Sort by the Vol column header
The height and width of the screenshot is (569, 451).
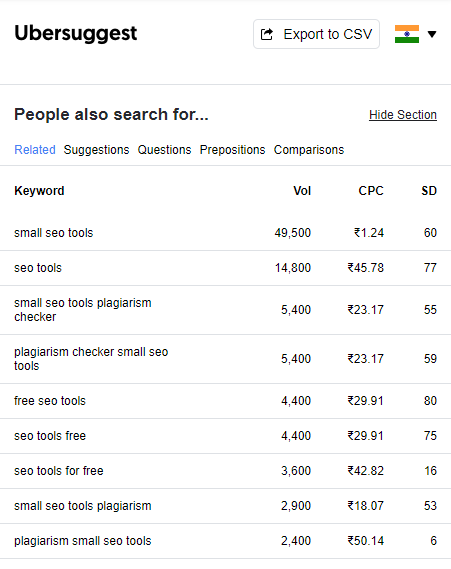pyautogui.click(x=302, y=191)
